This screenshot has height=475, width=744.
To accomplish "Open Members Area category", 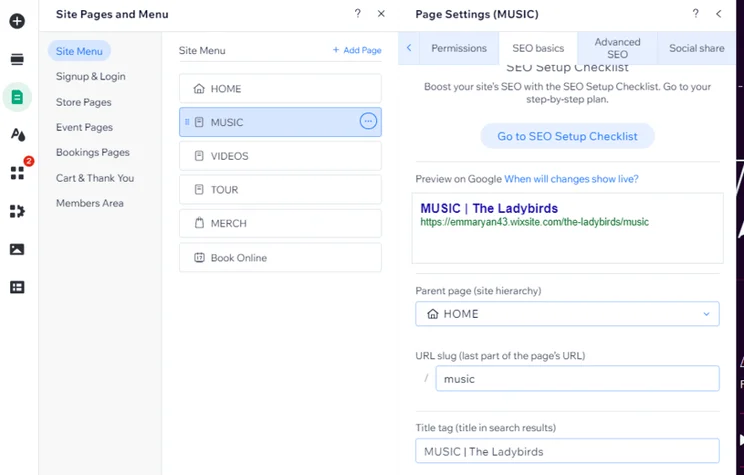I will 90,203.
